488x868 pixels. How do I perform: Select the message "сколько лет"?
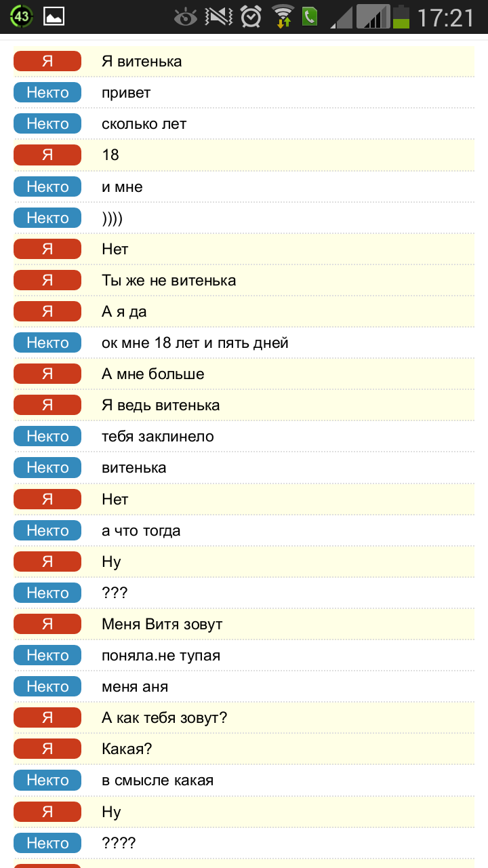(x=144, y=124)
